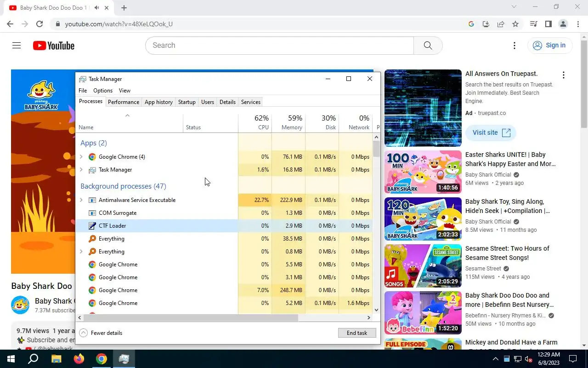
Task: Click the install app icon in address bar
Action: click(486, 24)
